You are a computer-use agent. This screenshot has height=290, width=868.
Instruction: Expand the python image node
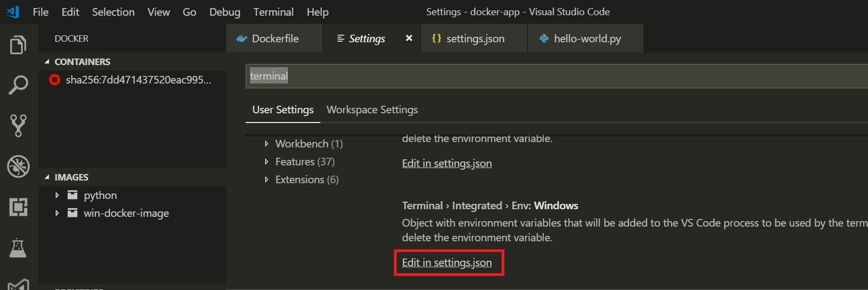tap(57, 195)
